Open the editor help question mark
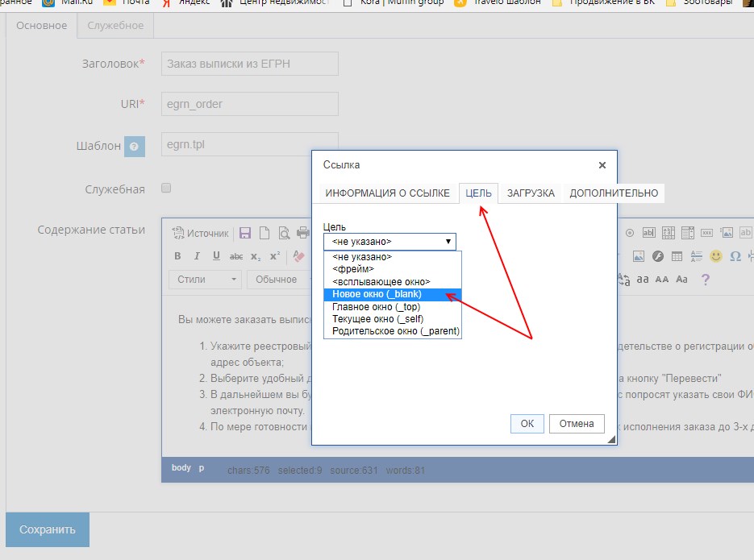 click(705, 280)
